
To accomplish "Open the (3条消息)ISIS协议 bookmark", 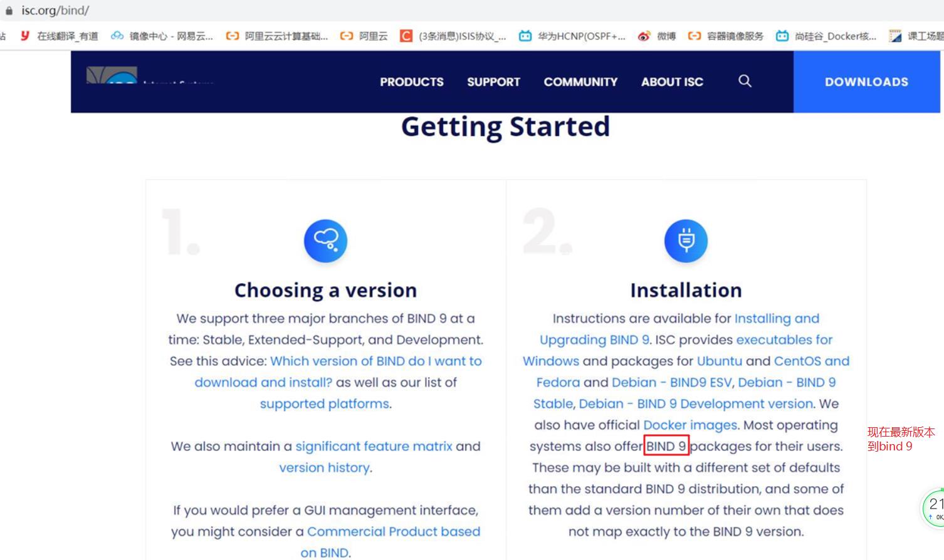I will click(453, 36).
